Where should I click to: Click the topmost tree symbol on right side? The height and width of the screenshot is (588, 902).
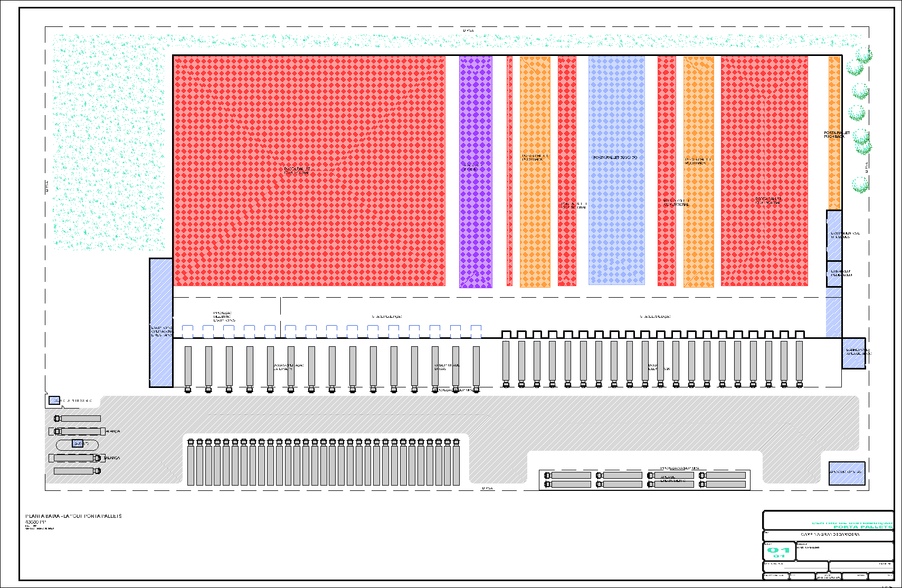tap(860, 55)
